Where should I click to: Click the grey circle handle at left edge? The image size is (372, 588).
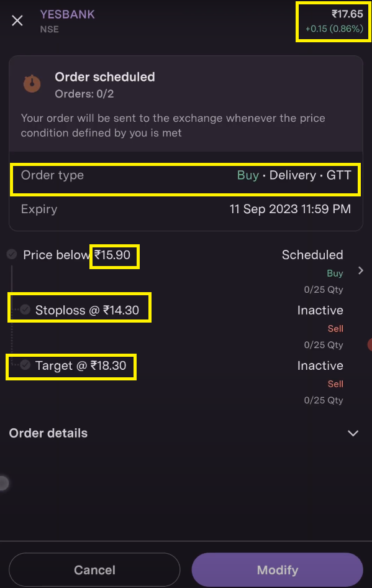click(x=4, y=483)
